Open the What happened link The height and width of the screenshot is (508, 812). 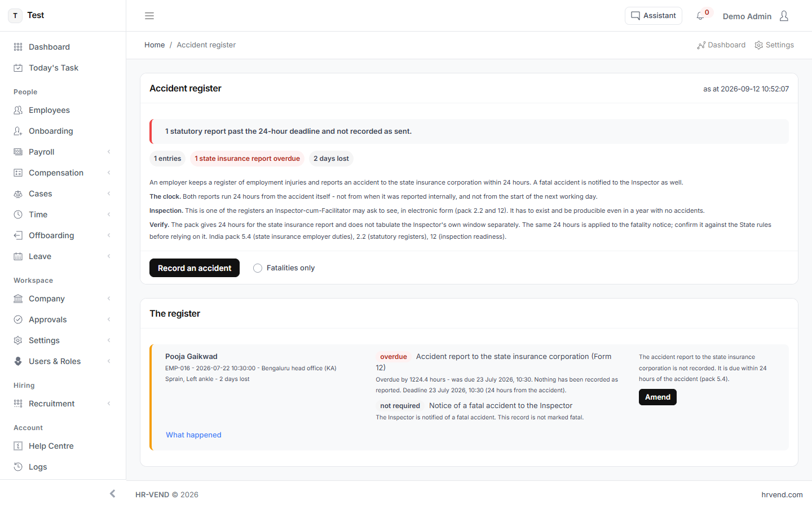tap(193, 435)
